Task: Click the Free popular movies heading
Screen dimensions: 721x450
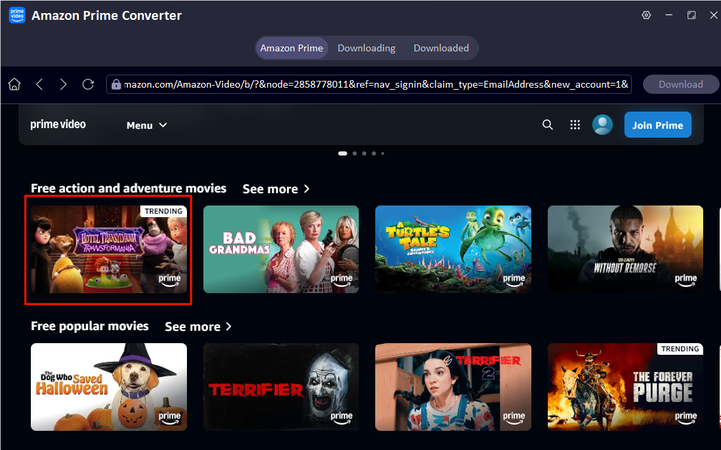Action: coord(90,326)
